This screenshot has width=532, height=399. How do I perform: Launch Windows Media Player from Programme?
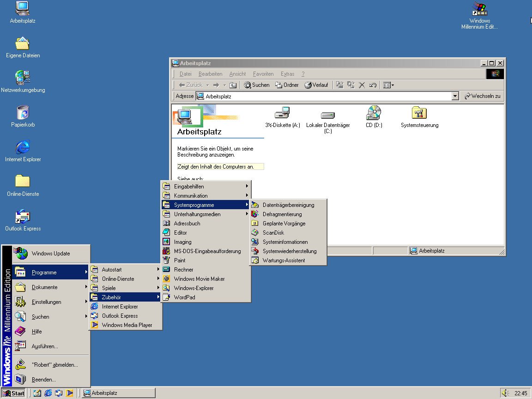click(x=125, y=325)
